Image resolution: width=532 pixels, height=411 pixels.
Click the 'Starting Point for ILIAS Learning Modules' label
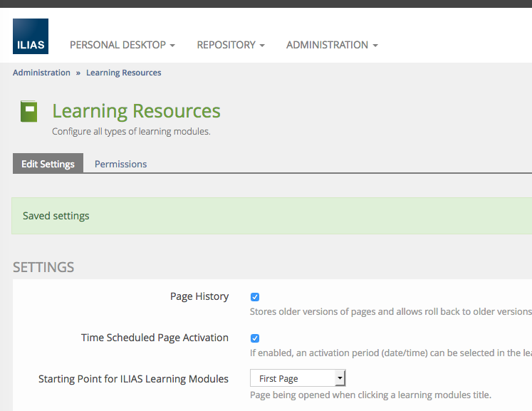pyautogui.click(x=133, y=379)
